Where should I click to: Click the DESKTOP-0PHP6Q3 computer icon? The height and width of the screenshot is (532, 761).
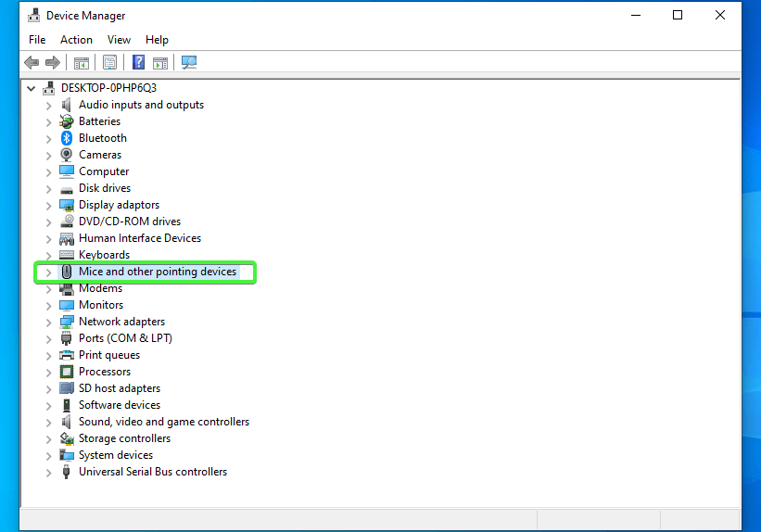[x=48, y=88]
